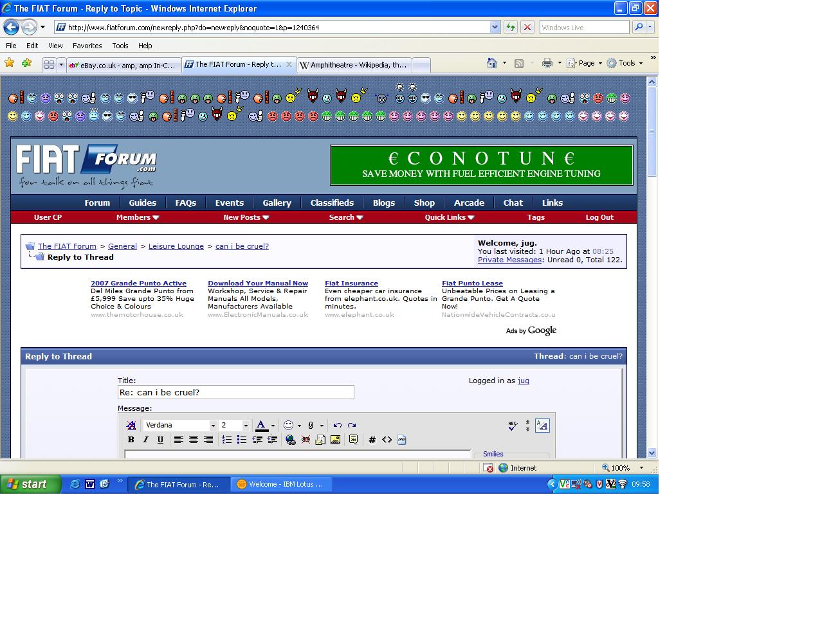
Task: Expand the Quick Links menu
Action: click(x=450, y=217)
